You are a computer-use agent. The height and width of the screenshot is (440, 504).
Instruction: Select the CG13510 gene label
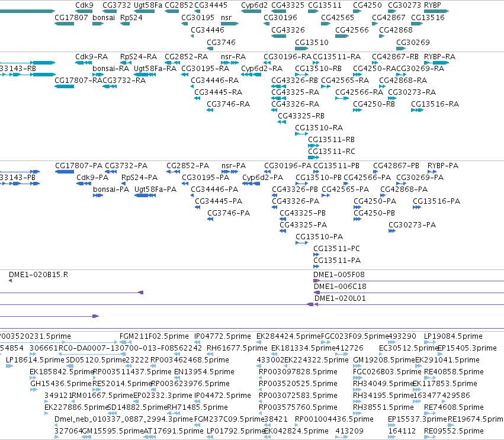point(312,43)
